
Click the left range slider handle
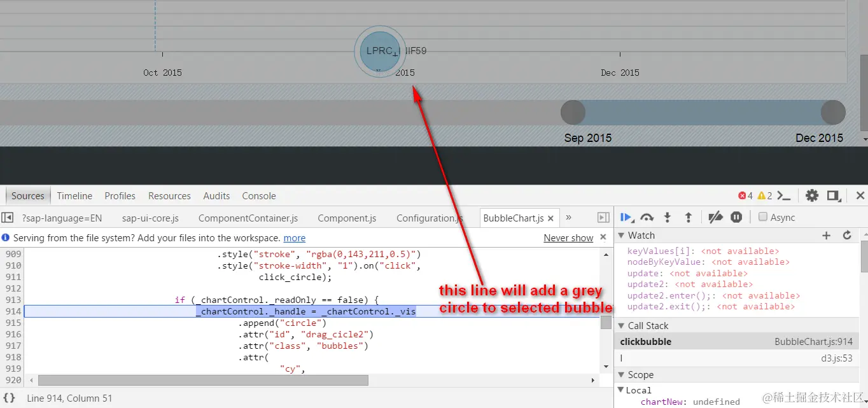point(573,113)
